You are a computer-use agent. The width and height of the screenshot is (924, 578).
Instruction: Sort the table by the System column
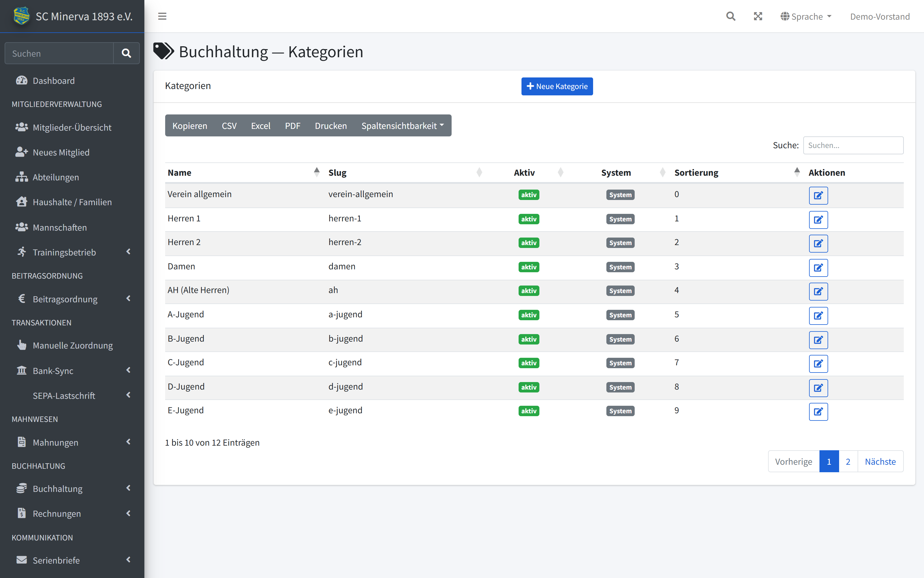coord(621,173)
